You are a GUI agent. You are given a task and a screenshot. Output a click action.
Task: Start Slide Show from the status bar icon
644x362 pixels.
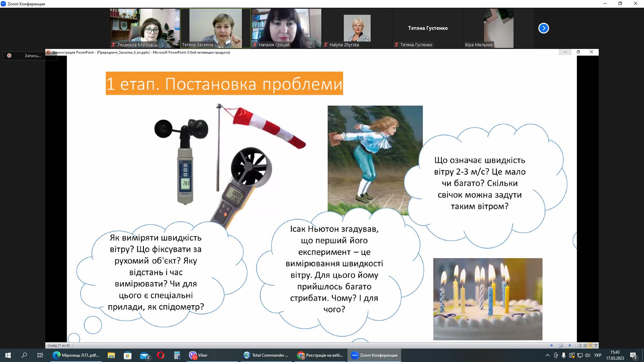point(595,345)
